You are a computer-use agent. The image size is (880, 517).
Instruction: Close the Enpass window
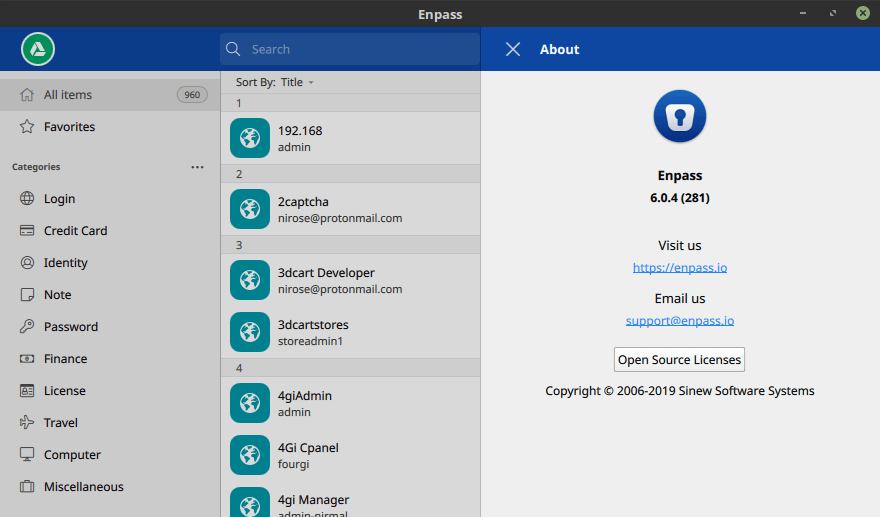(x=863, y=13)
